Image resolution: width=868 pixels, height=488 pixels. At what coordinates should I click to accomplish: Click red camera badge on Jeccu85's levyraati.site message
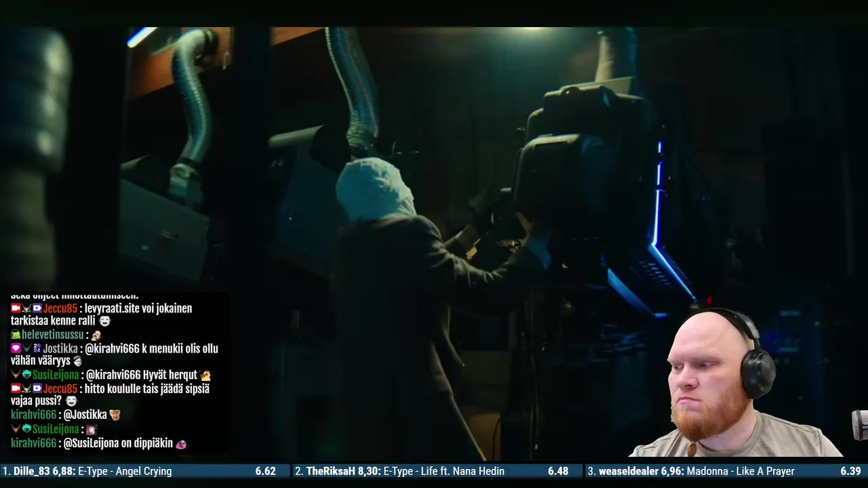[x=16, y=308]
